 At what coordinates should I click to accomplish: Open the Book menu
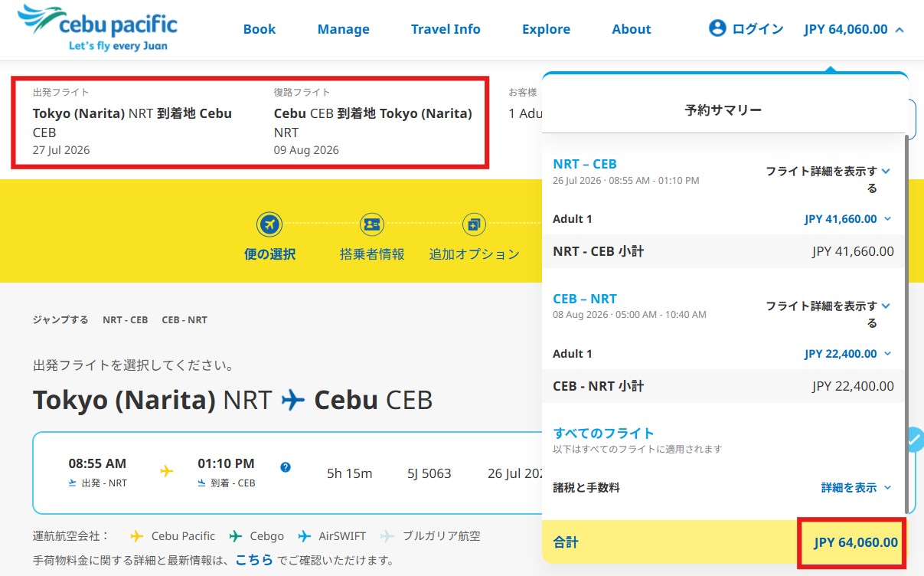260,28
